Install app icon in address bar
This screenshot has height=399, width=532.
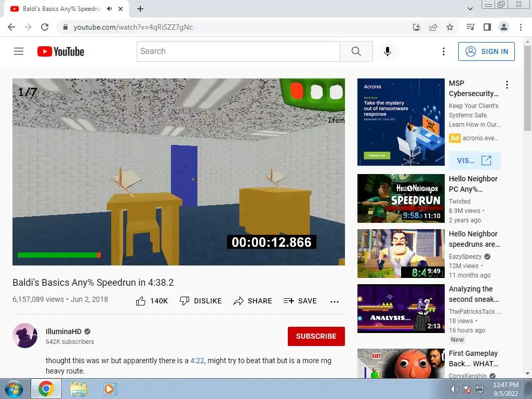point(417,27)
